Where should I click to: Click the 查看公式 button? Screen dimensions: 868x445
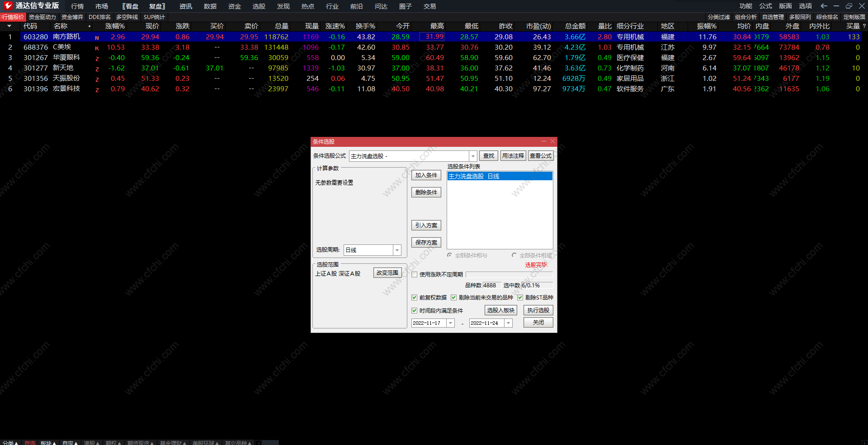coord(541,156)
